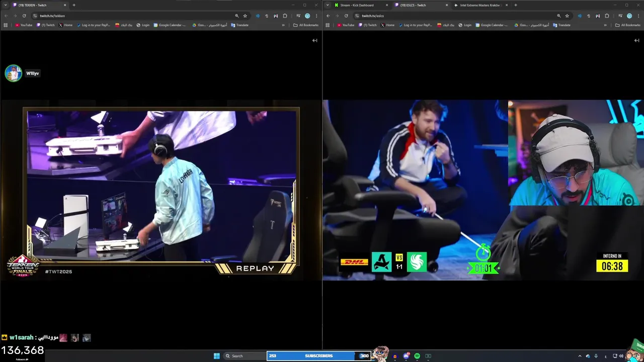Expand tab search dropdown in right browser
The height and width of the screenshot is (362, 644).
click(x=328, y=5)
